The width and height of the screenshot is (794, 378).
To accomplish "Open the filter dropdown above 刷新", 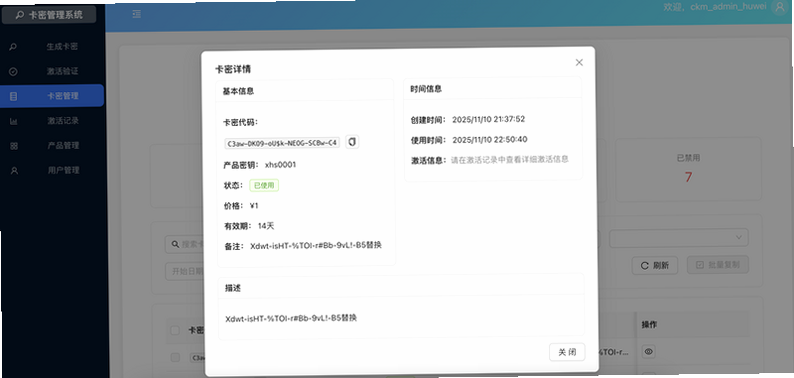I will tap(679, 237).
